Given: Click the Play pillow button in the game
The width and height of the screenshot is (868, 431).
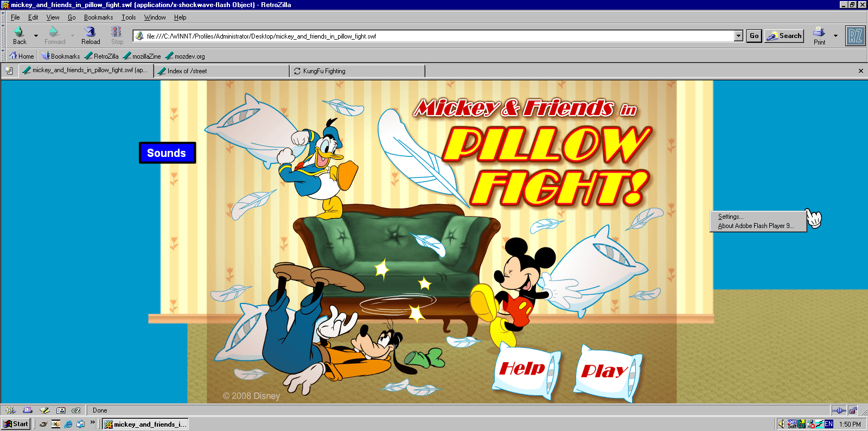Looking at the screenshot, I should pyautogui.click(x=607, y=372).
